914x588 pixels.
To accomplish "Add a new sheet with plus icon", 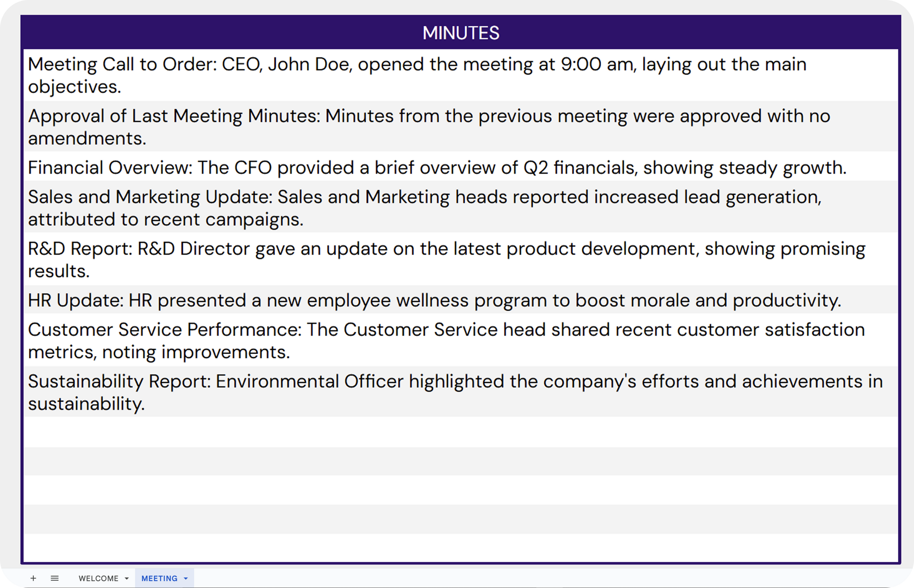I will [33, 578].
